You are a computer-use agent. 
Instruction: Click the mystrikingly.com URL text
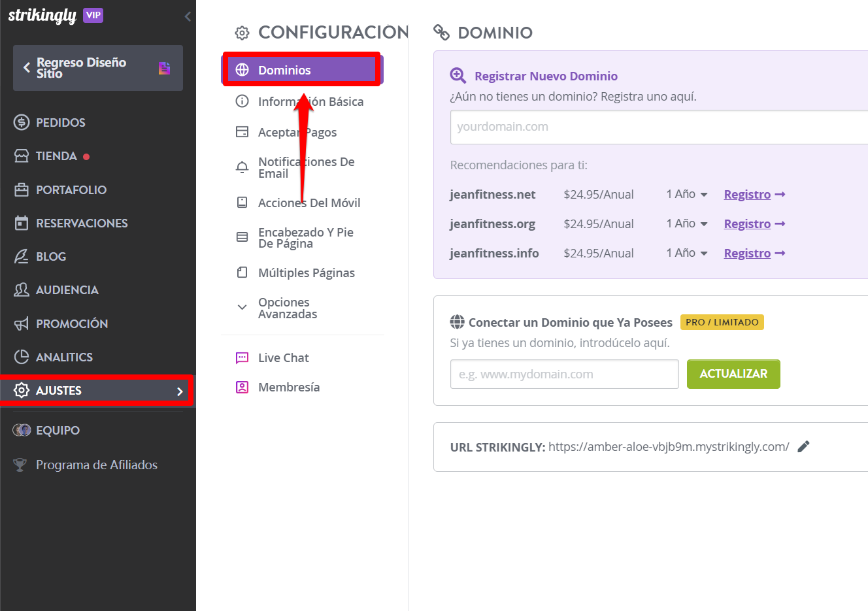point(669,447)
